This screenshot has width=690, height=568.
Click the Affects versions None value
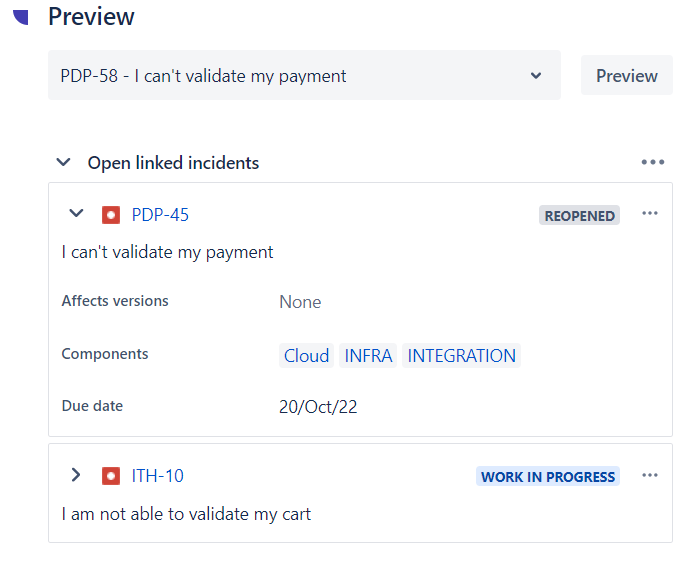[x=300, y=302]
